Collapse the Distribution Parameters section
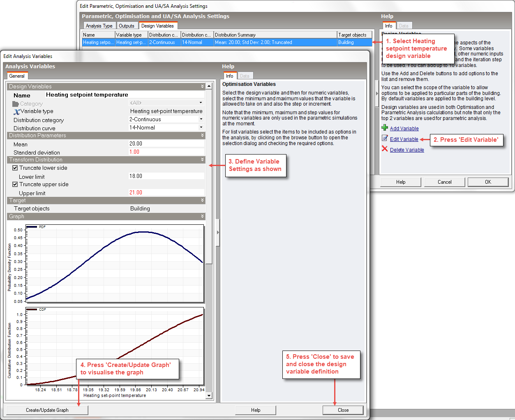The height and width of the screenshot is (420, 515). pyautogui.click(x=202, y=135)
